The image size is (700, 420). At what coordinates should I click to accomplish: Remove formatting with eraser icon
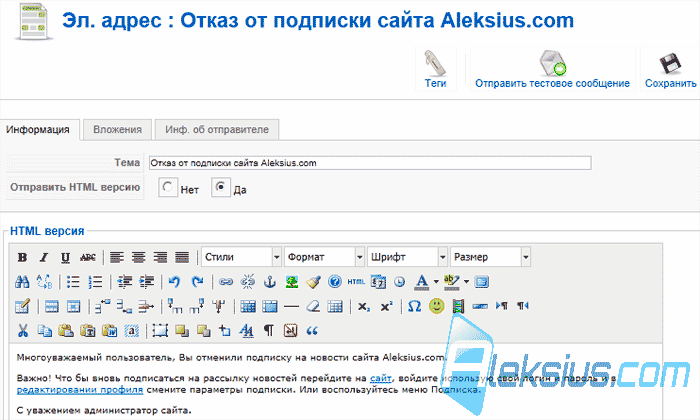click(x=313, y=306)
